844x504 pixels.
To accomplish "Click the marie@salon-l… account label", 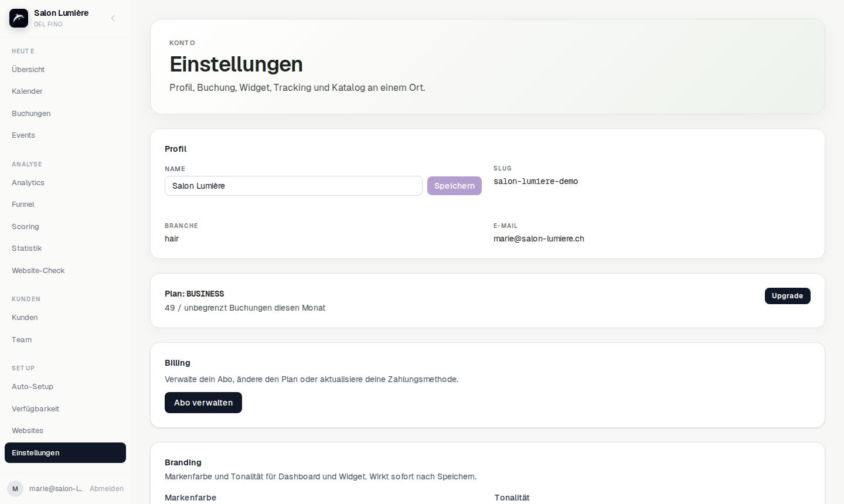I will [x=56, y=489].
